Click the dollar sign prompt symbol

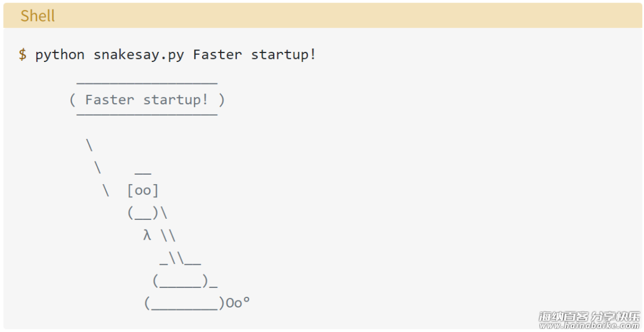point(23,55)
